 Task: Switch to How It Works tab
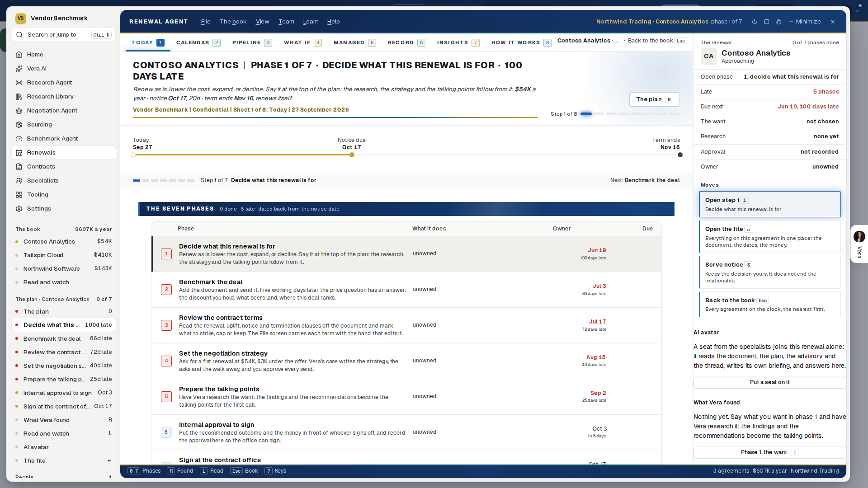coord(521,42)
